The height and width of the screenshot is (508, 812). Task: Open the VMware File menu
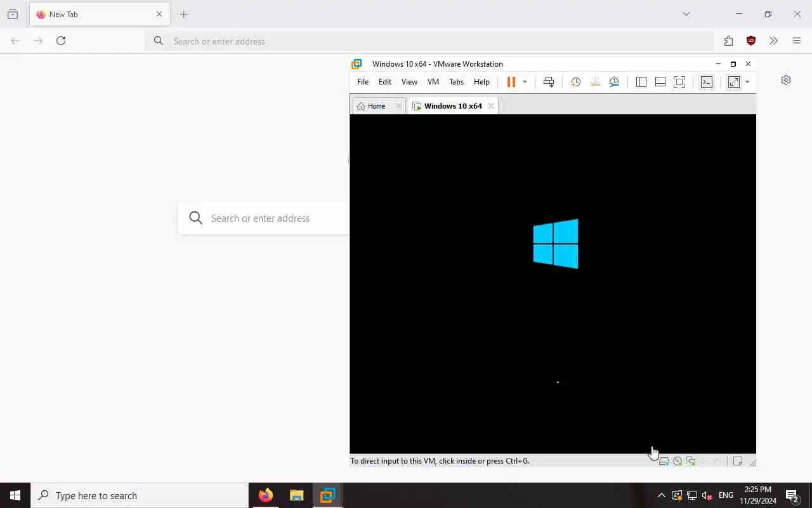point(363,82)
